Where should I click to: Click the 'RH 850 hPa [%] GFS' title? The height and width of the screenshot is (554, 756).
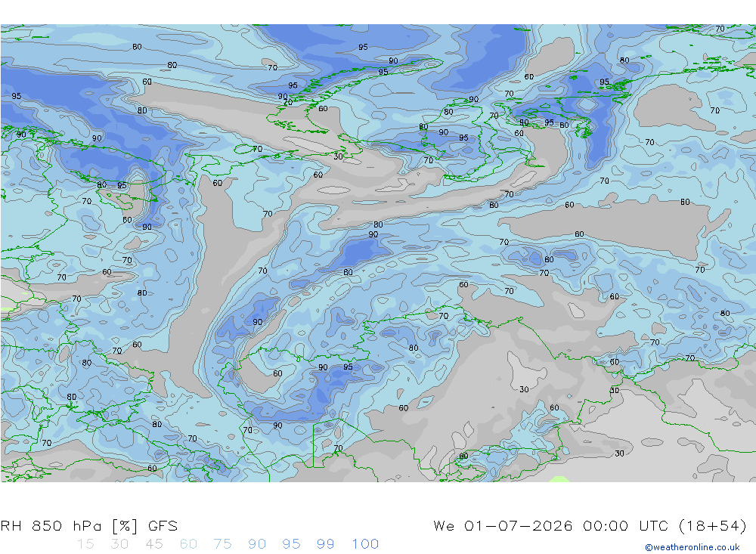89,525
